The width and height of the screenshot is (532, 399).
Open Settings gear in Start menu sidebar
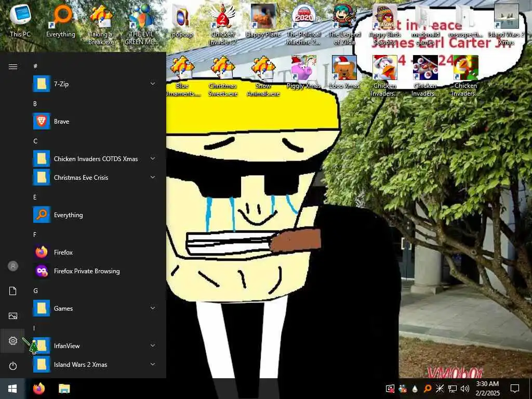(x=12, y=341)
